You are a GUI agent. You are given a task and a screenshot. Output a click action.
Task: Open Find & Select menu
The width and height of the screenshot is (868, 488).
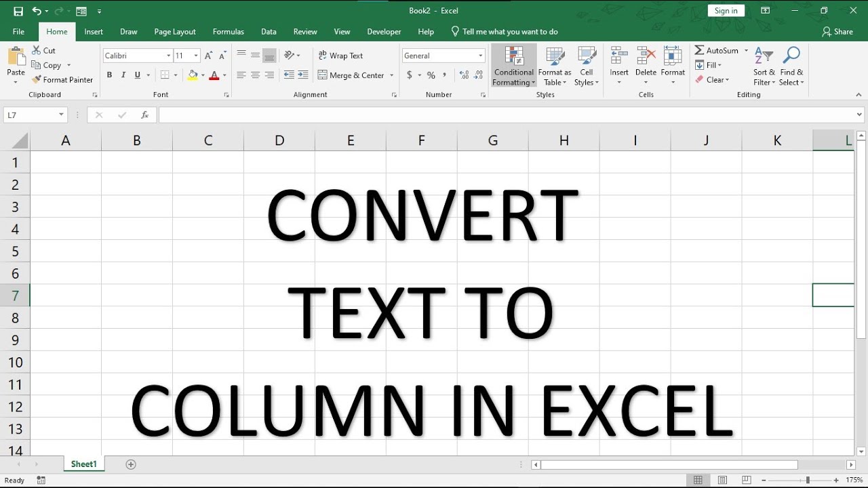[x=791, y=66]
